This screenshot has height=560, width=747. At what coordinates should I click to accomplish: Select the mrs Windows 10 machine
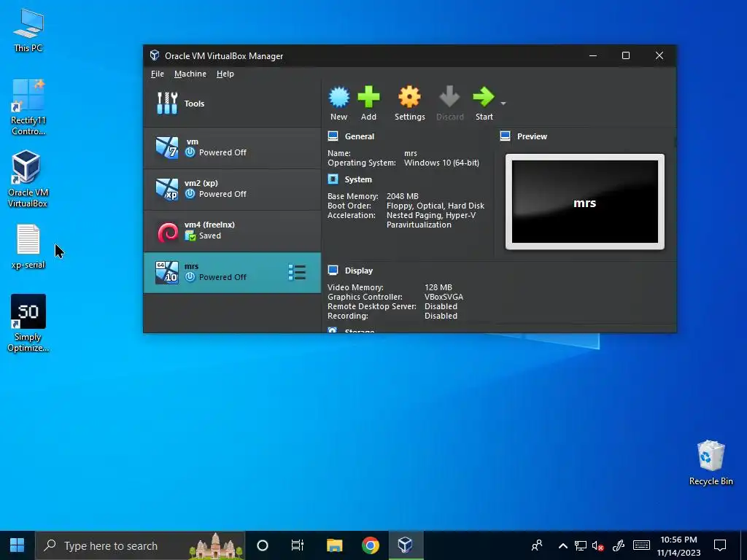(232, 273)
